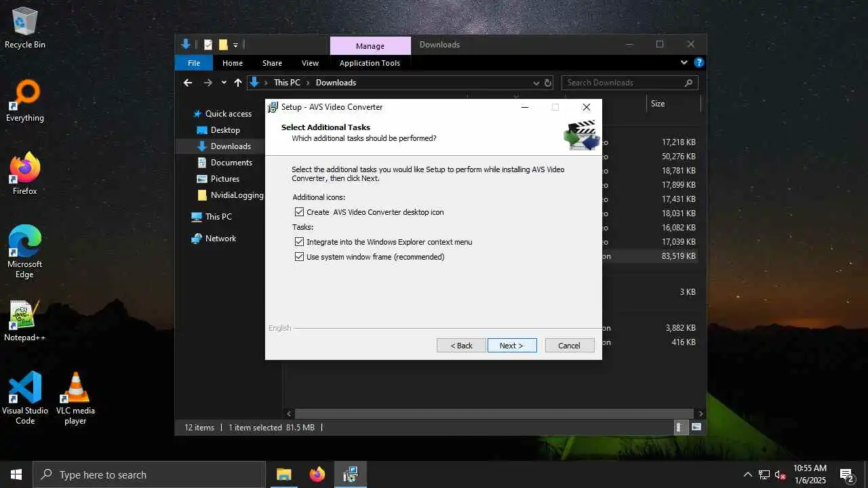Select Network in navigation pane
The width and height of the screenshot is (868, 488).
tap(220, 239)
